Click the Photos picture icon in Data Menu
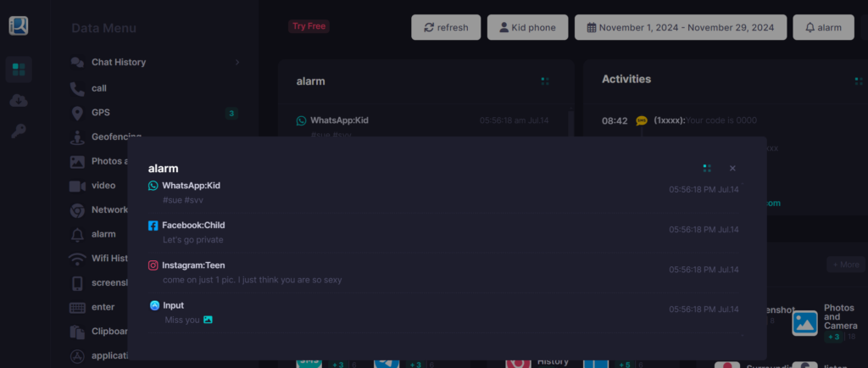Viewport: 868px width, 368px height. 77,162
